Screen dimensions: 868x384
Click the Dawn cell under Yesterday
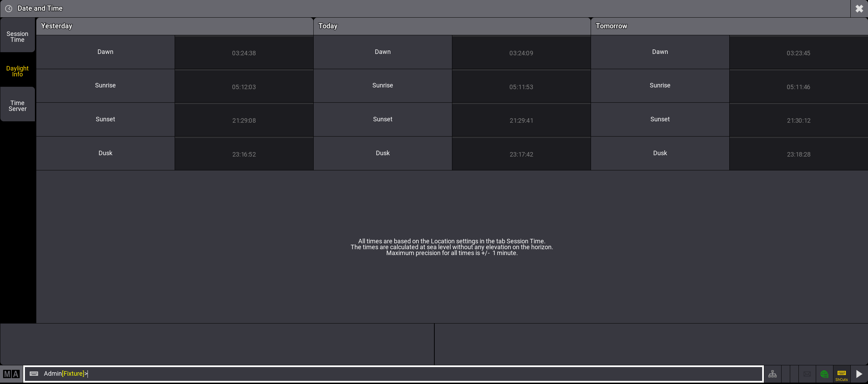tap(105, 52)
